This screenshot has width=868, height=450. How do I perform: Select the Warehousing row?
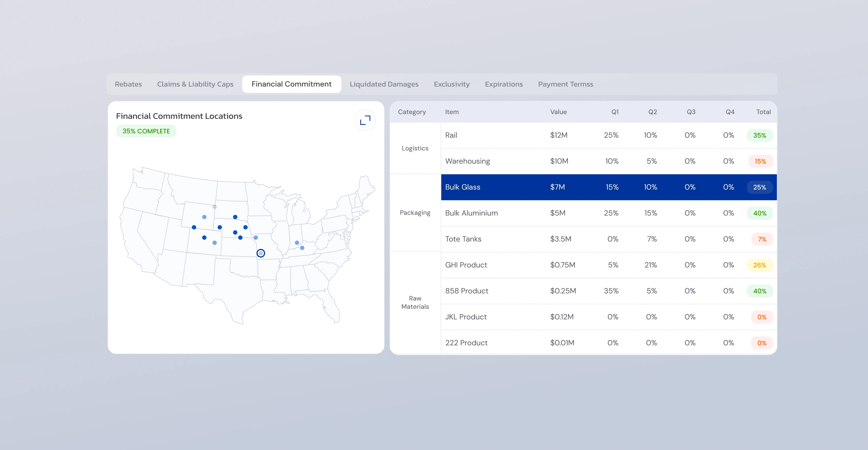pyautogui.click(x=609, y=161)
